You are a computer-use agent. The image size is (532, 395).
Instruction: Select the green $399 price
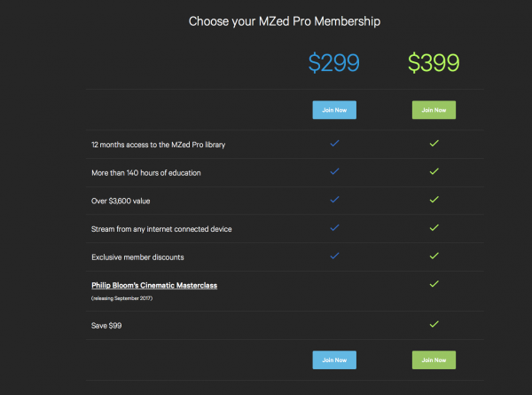434,62
